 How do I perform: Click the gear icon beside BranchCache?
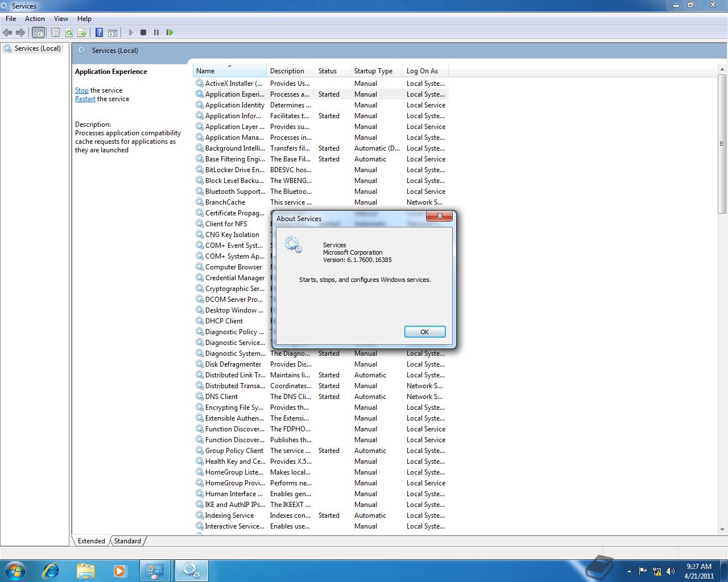tap(200, 202)
